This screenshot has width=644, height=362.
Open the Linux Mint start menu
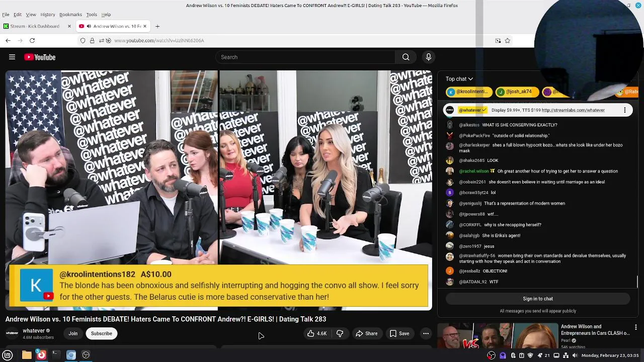coord(8,355)
